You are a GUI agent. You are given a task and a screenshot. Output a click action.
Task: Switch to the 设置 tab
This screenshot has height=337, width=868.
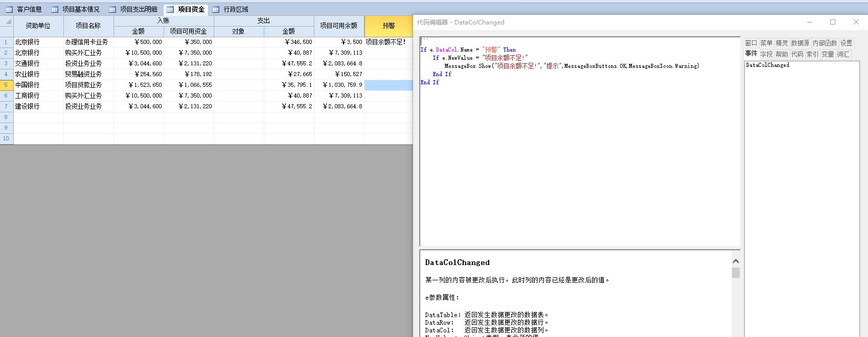tap(847, 43)
